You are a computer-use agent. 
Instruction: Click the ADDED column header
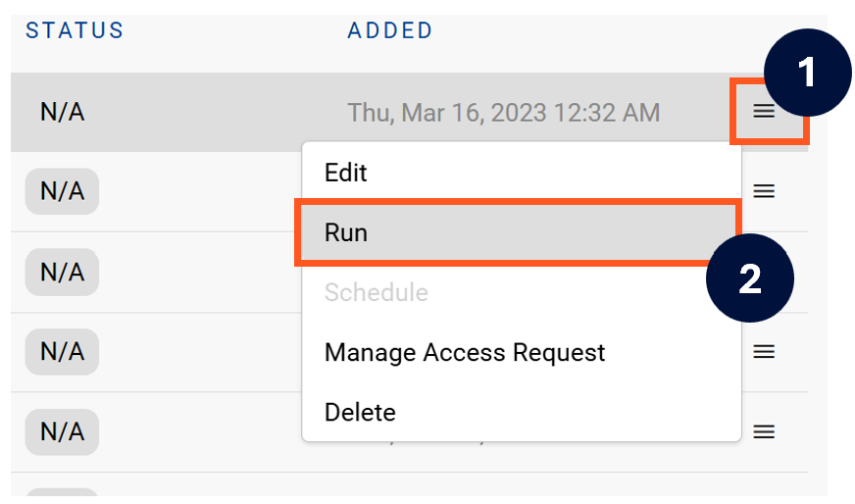[390, 30]
